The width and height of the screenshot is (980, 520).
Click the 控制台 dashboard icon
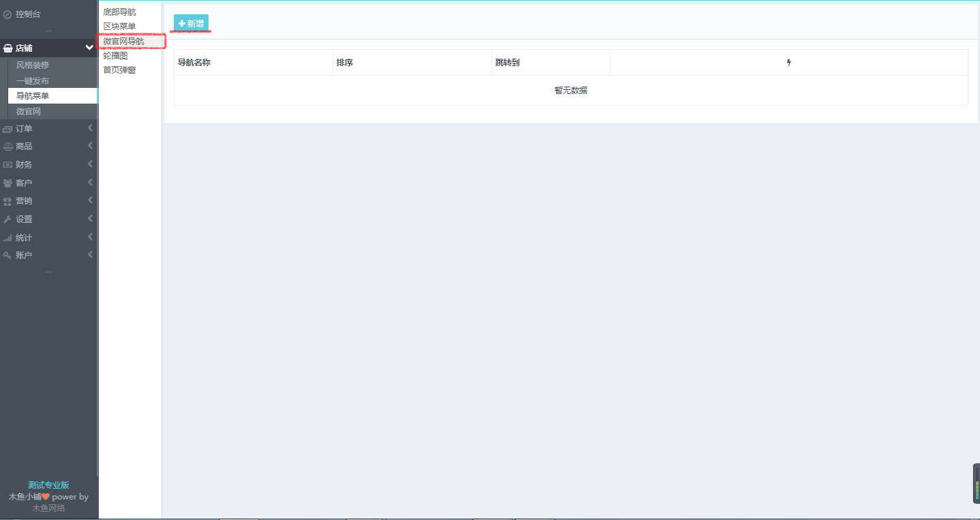click(7, 14)
